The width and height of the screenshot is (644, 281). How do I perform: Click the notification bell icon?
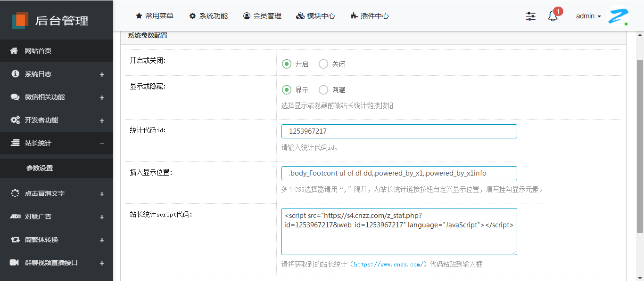click(x=553, y=16)
